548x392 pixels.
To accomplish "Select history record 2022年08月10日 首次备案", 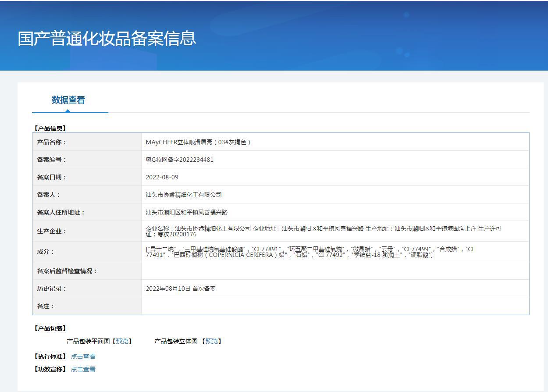I will coord(181,289).
